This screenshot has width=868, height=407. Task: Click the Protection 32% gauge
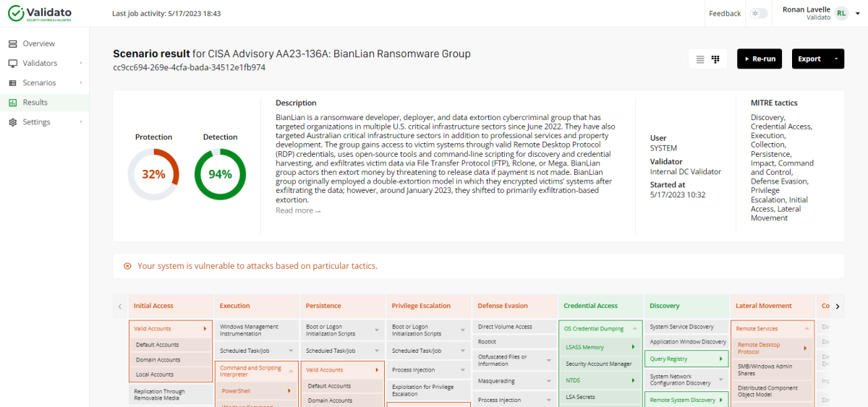[153, 174]
